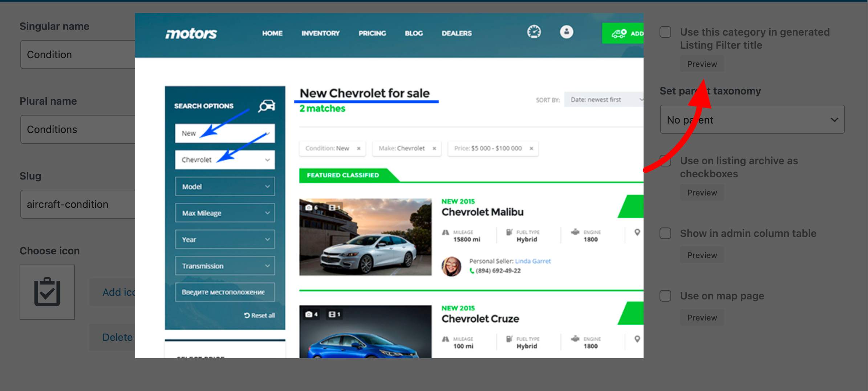
Task: Click the Chevrolet Malibu car thumbnail
Action: point(365,237)
